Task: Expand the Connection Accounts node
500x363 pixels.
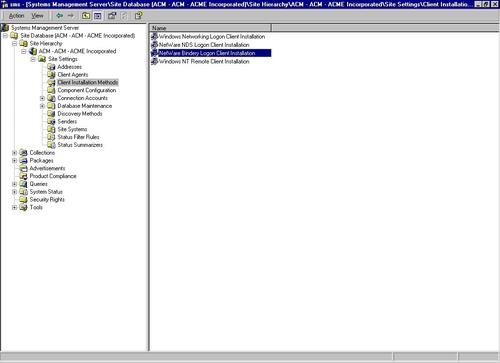Action: (42, 98)
